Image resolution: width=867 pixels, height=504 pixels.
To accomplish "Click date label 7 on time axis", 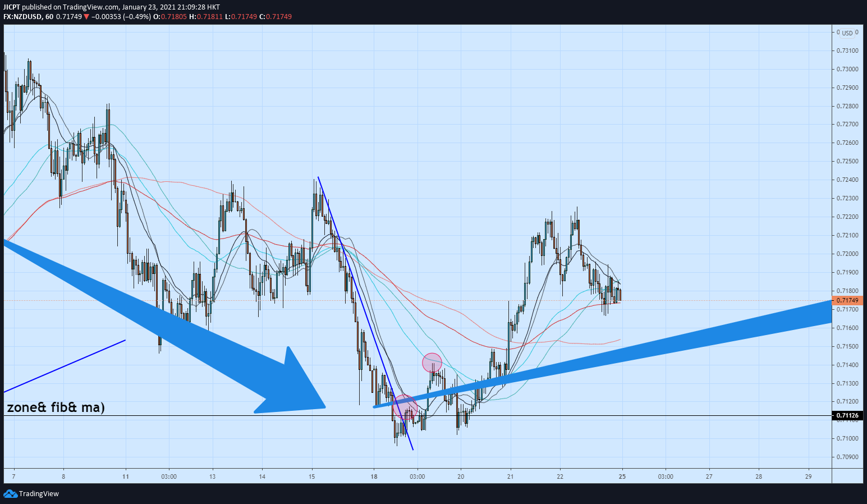I will pos(13,476).
